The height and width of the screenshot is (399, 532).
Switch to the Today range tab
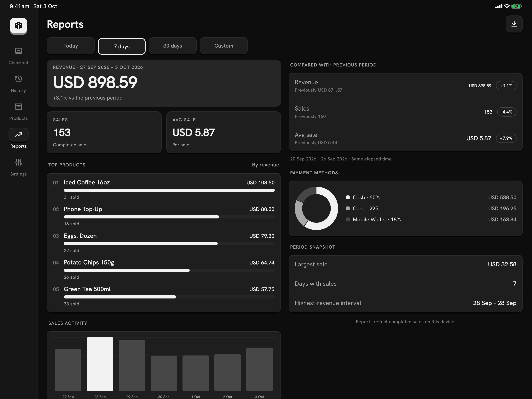pyautogui.click(x=71, y=46)
